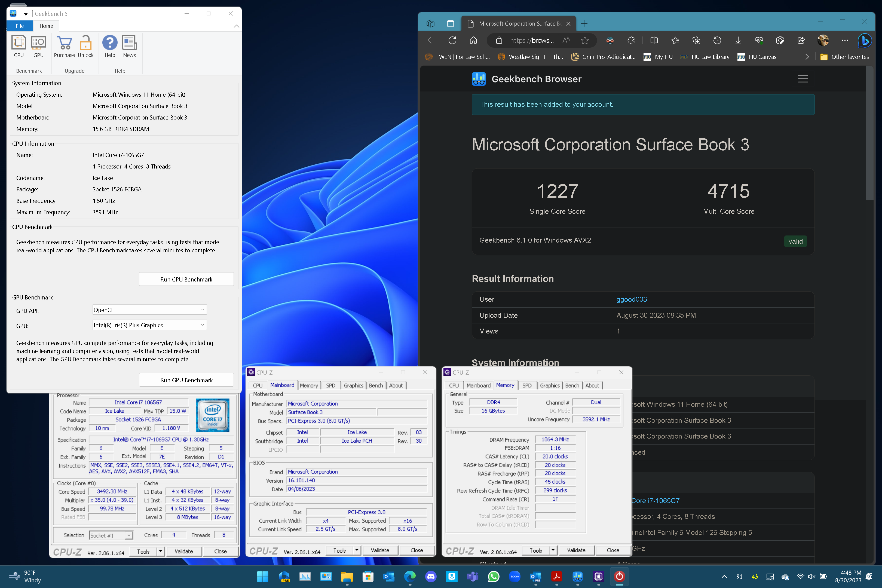Screen dimensions: 882x588
Task: Select Mainboard tab in CPU-Z Memory window
Action: (478, 385)
